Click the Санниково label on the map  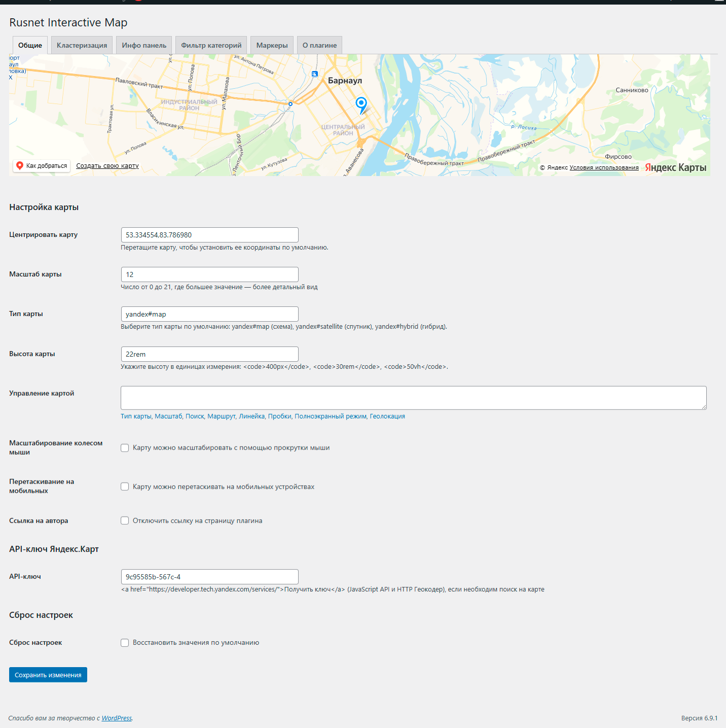(632, 90)
